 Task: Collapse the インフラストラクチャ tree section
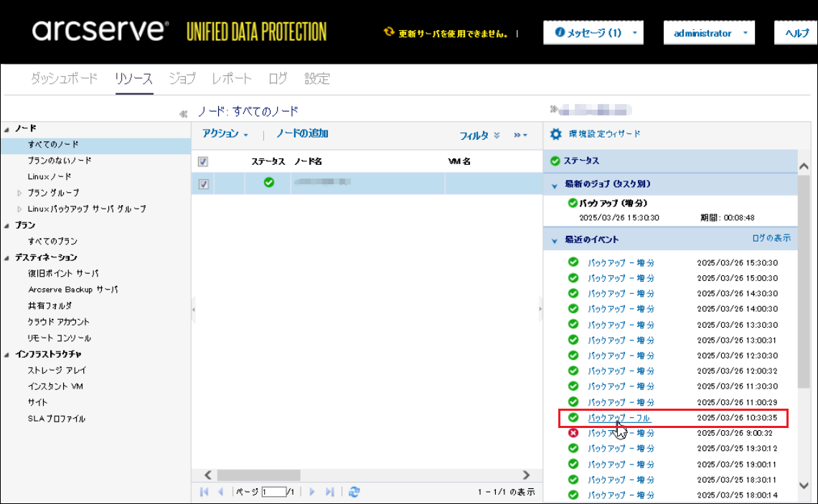[x=6, y=355]
